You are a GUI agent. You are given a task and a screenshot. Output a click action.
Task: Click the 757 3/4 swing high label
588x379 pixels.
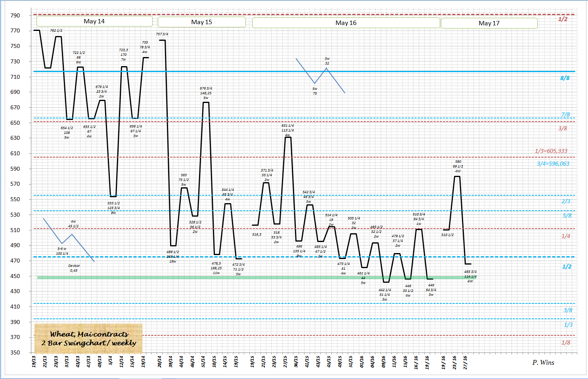(x=162, y=34)
